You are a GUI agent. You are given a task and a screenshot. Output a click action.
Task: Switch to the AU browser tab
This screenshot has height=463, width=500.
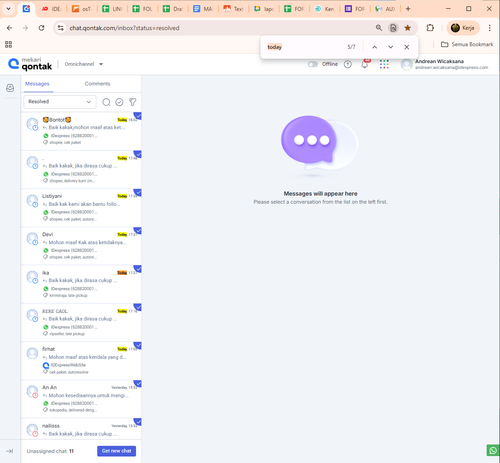click(385, 9)
